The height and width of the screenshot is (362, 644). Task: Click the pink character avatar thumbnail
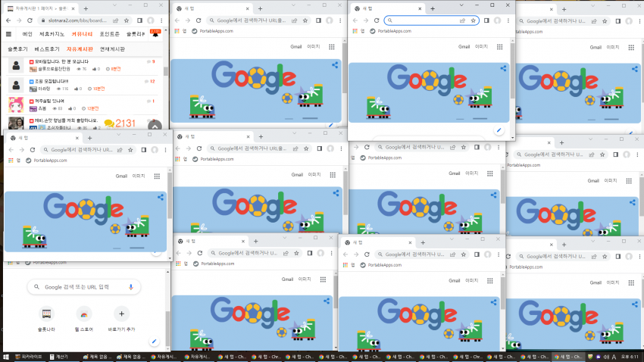(x=16, y=105)
